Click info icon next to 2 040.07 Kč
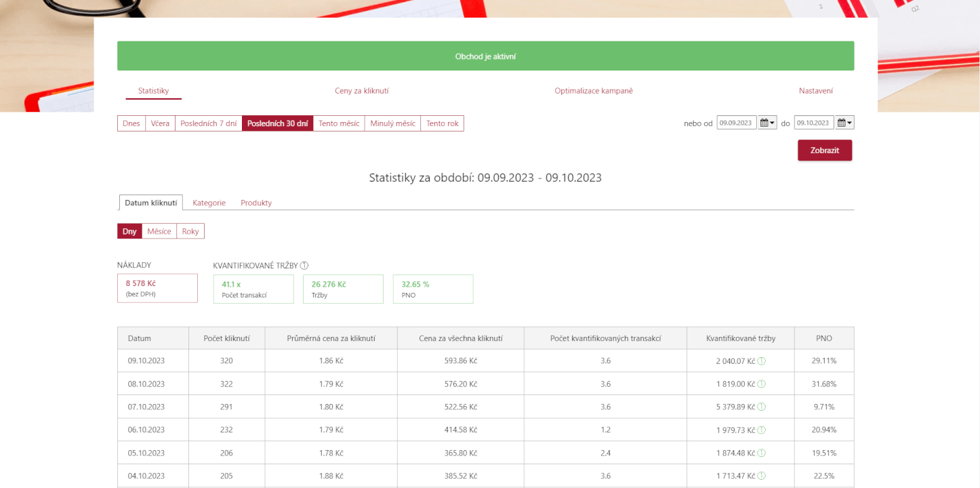980x488 pixels. [761, 361]
